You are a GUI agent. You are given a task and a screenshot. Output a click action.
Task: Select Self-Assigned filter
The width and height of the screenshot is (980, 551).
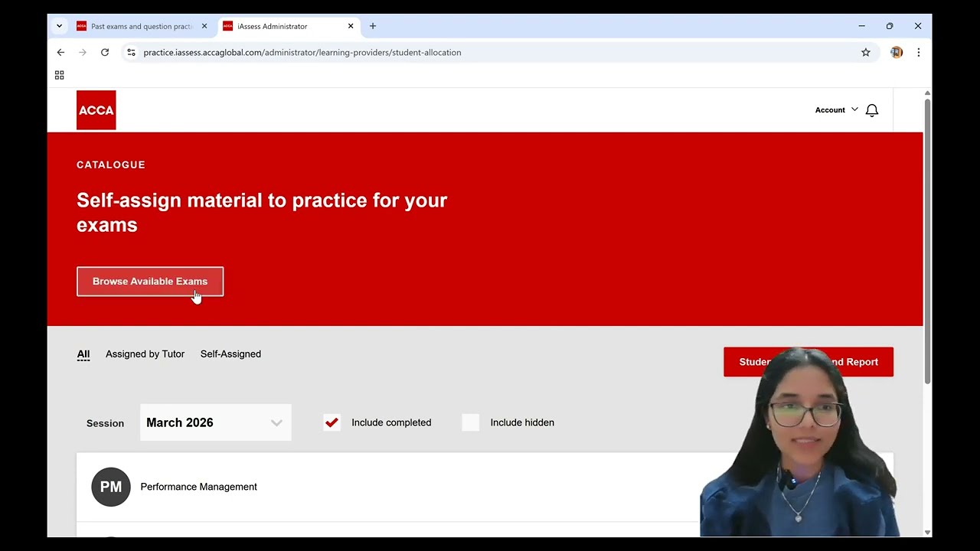230,354
